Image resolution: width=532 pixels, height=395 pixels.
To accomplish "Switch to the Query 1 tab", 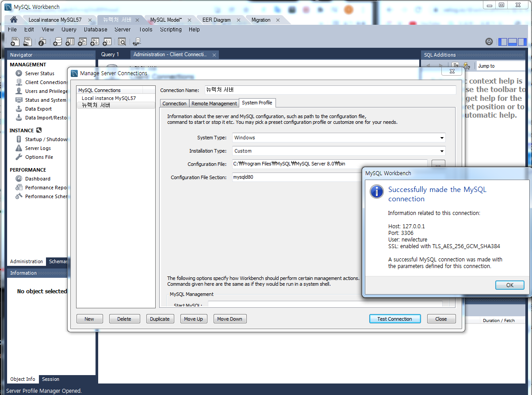I will 110,54.
